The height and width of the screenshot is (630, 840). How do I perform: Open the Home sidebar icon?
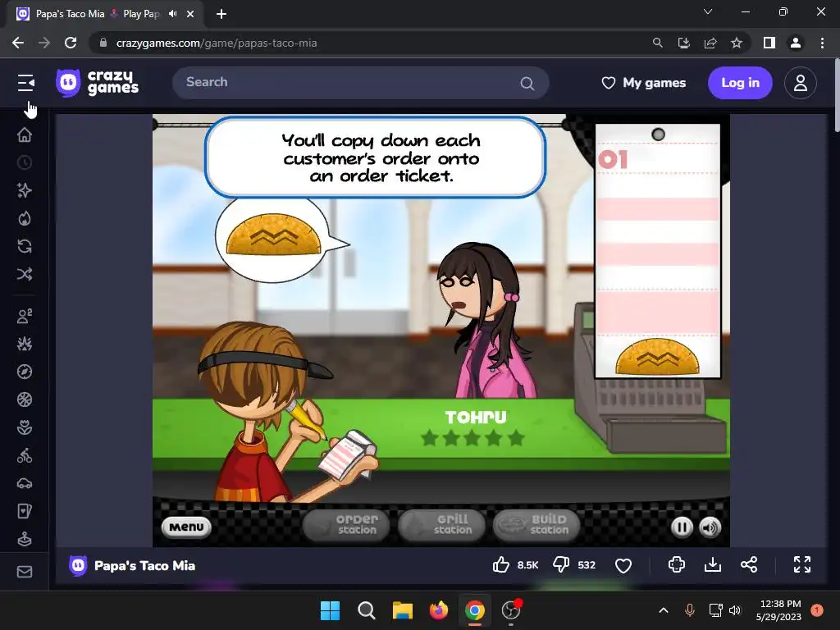coord(25,135)
